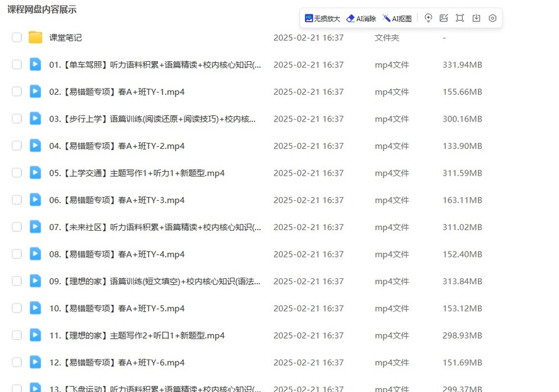
Task: Open the AI抠图 magic wand tool
Action: tap(397, 18)
